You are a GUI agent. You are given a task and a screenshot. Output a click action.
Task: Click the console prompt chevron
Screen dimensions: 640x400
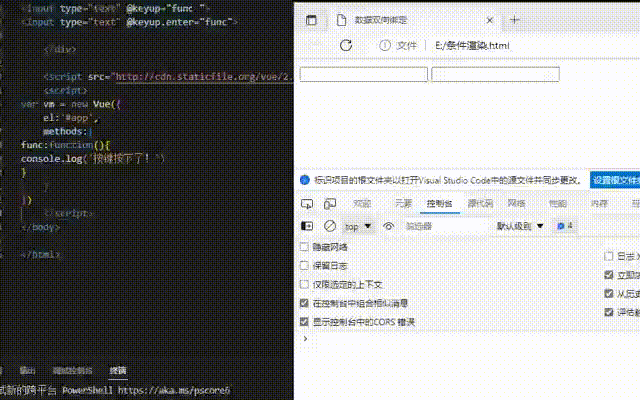click(x=305, y=338)
